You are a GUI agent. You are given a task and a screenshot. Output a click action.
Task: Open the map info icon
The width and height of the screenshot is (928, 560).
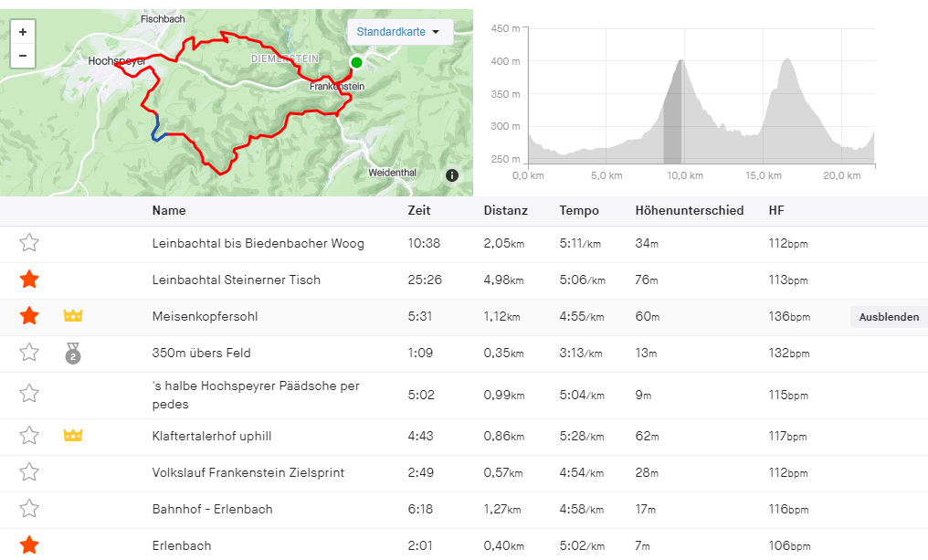click(452, 175)
